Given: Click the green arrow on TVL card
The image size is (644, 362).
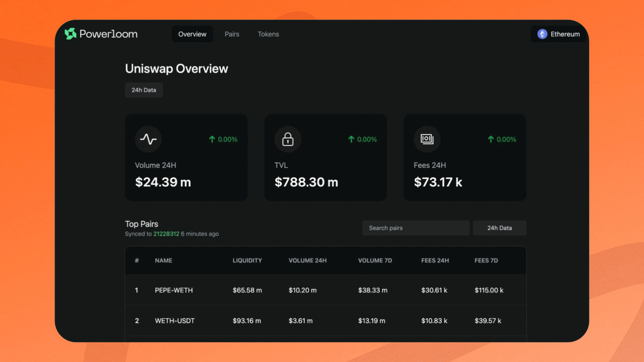Looking at the screenshot, I should tap(352, 139).
